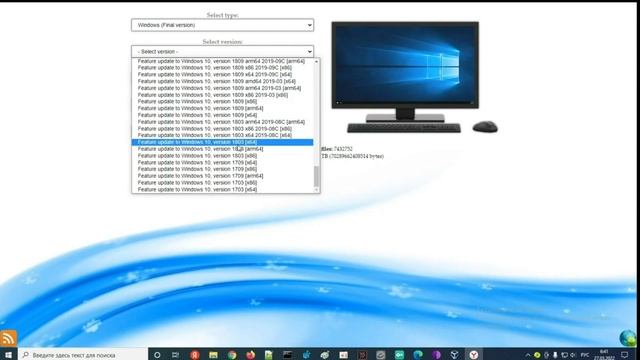
Task: Open Cortana circle icon on taskbar
Action: tap(157, 355)
